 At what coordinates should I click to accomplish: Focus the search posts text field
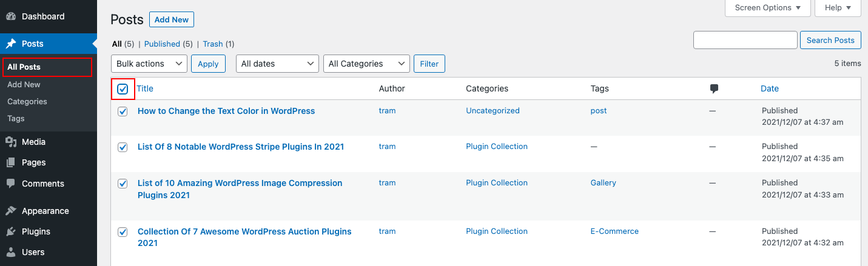pos(745,40)
